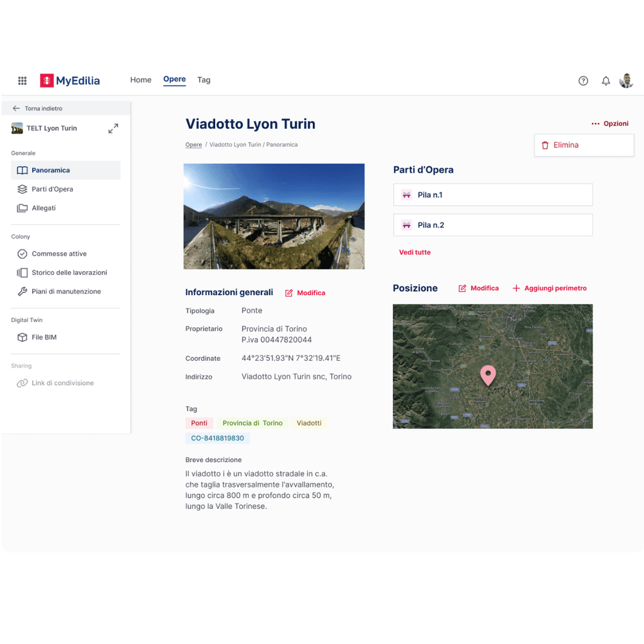Click the viaduct panorama photo

coord(274,216)
